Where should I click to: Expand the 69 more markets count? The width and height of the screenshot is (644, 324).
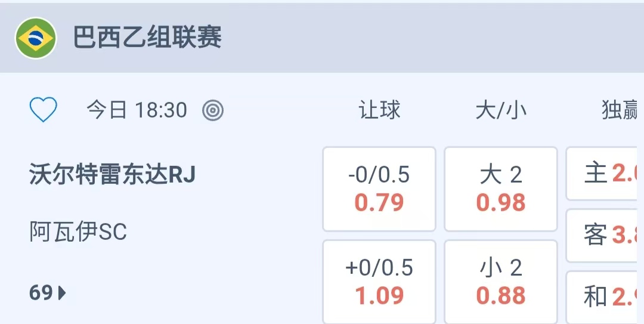tap(42, 293)
